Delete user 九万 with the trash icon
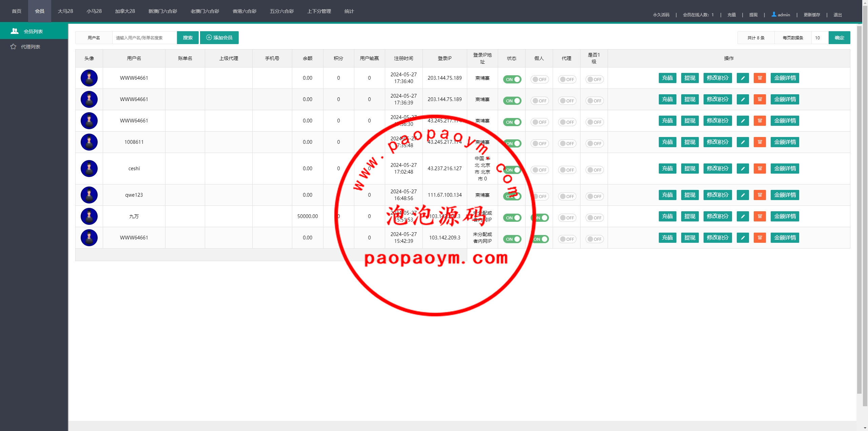This screenshot has width=868, height=431. [x=760, y=216]
